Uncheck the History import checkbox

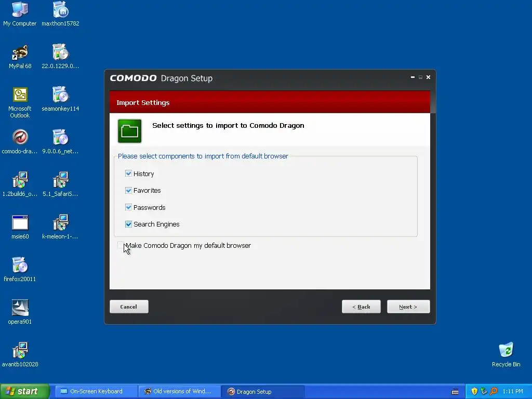coord(128,174)
